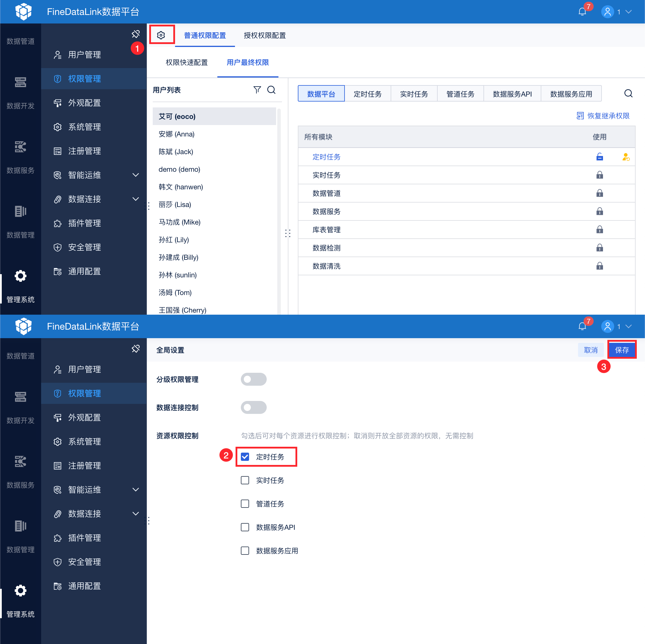Click the blue unlock icon in 定时任务 row
Screen dimensions: 645x644
coord(599,157)
